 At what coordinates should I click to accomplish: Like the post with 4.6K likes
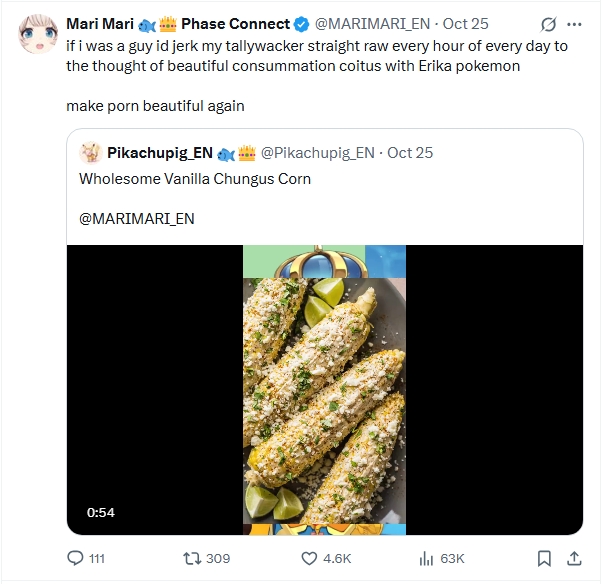(310, 558)
